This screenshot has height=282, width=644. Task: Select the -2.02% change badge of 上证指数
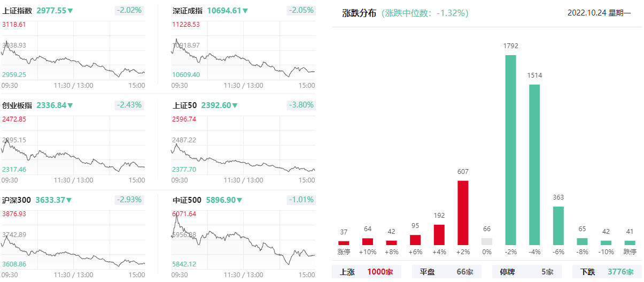coord(130,10)
